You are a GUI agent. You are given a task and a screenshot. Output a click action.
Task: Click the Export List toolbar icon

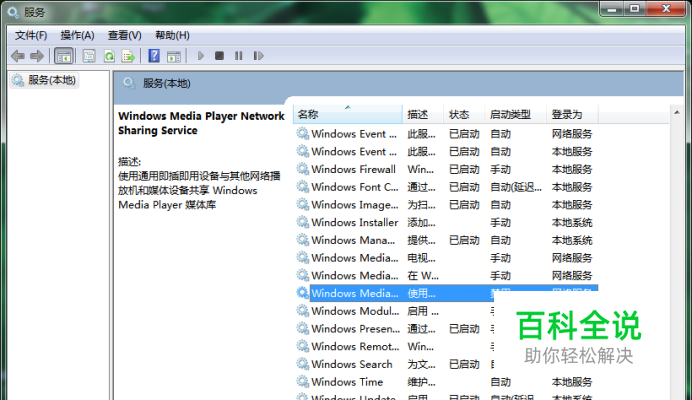tap(128, 56)
